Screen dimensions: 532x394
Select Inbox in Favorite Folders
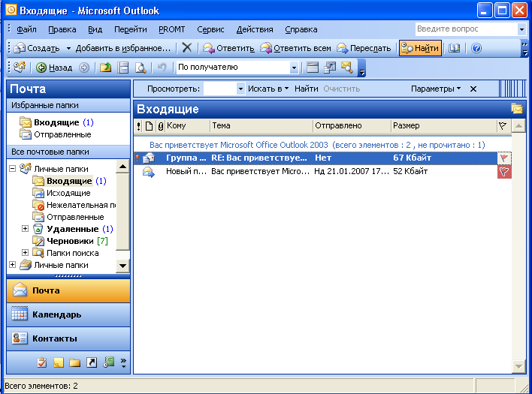(x=56, y=122)
